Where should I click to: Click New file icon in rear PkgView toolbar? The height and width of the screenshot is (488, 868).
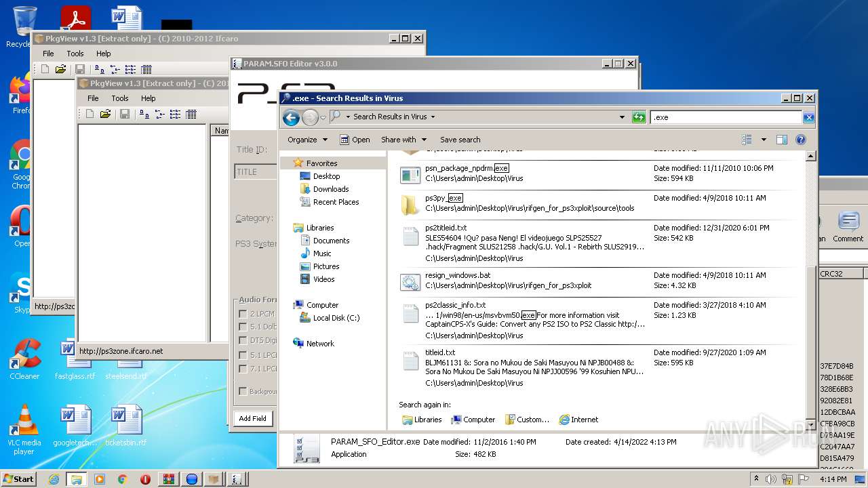(x=45, y=69)
